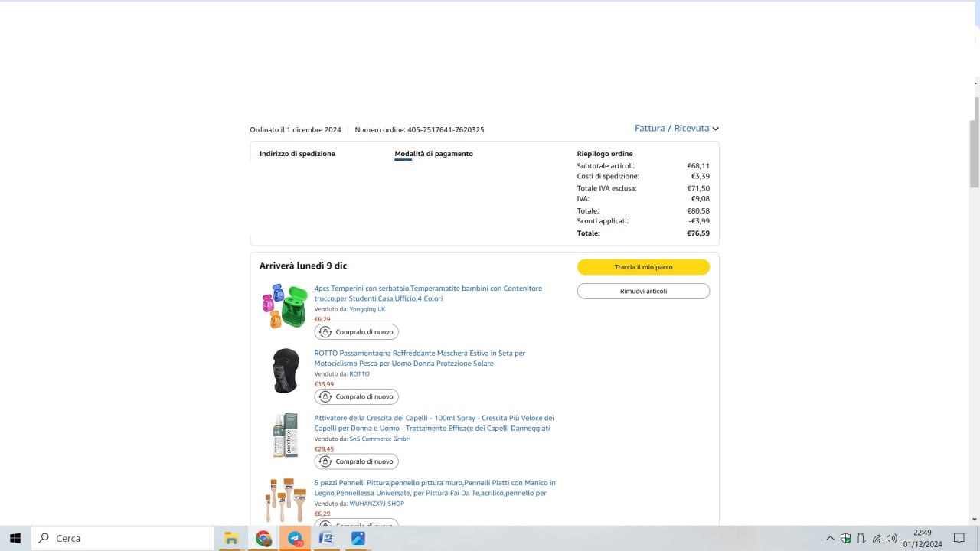Click the volume speaker tray icon
The image size is (980, 551).
pos(891,538)
